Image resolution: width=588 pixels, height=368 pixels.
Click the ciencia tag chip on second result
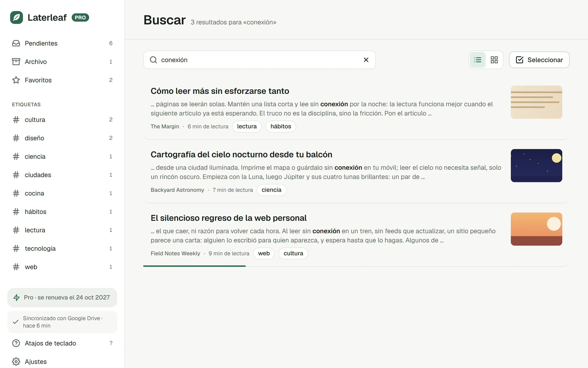(271, 190)
